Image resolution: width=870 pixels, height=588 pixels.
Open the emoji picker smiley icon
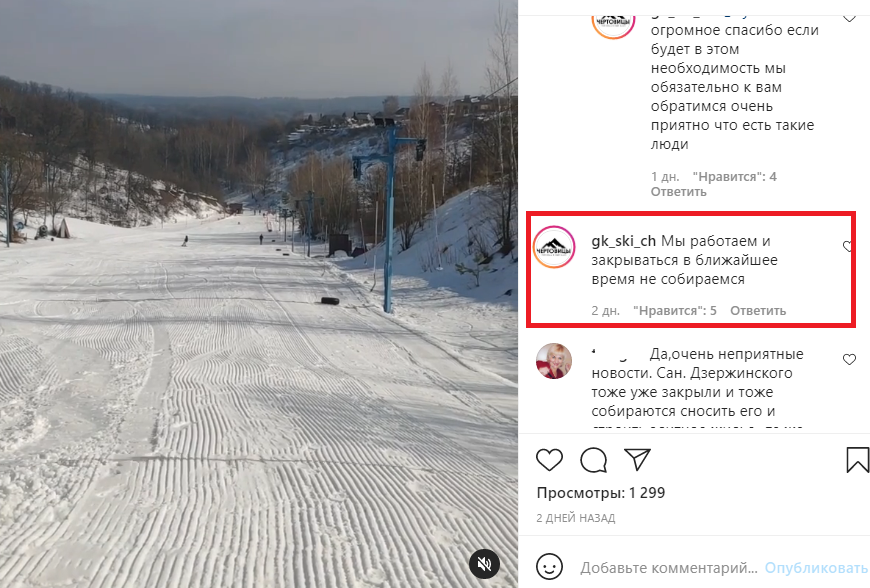[x=549, y=567]
